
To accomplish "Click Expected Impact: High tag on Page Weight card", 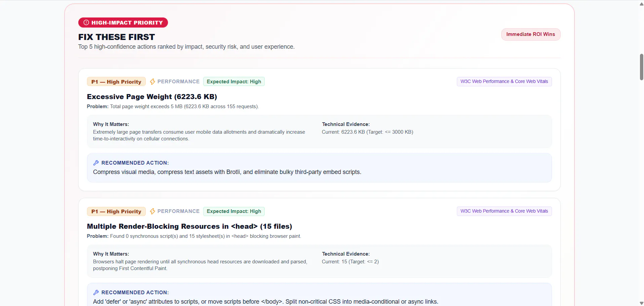I will (x=234, y=82).
